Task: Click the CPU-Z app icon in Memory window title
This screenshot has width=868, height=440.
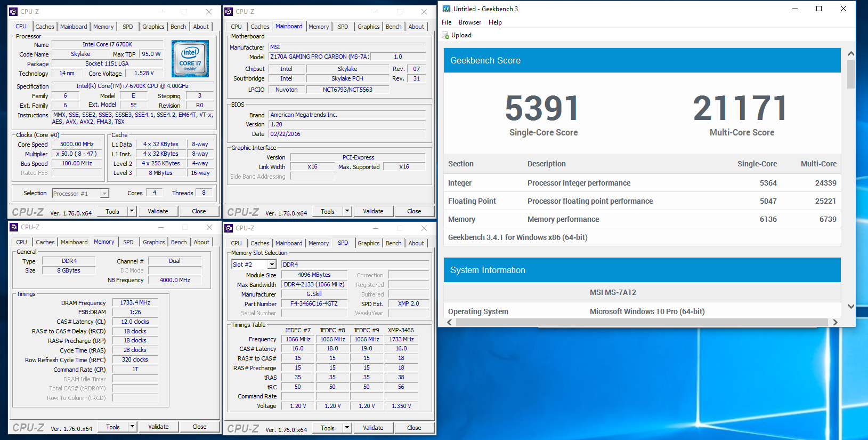Action: 14,227
